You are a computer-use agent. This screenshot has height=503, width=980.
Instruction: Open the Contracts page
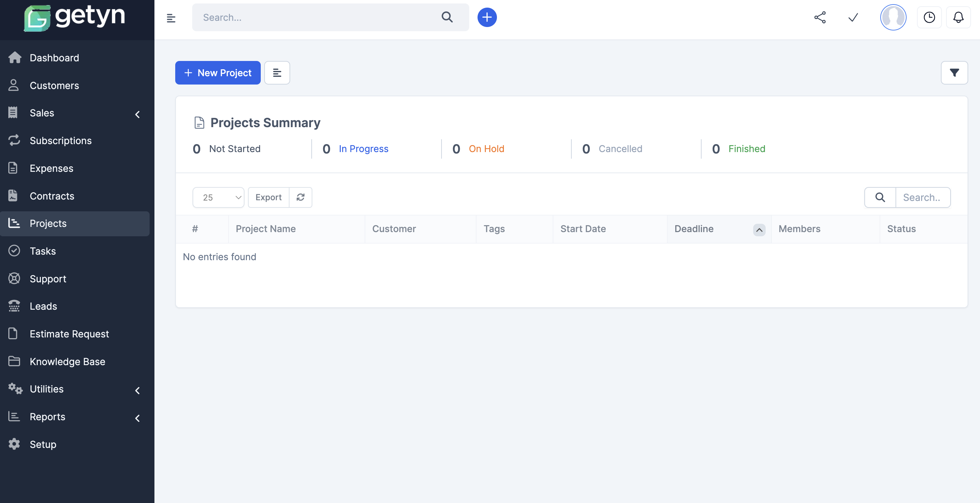[52, 196]
